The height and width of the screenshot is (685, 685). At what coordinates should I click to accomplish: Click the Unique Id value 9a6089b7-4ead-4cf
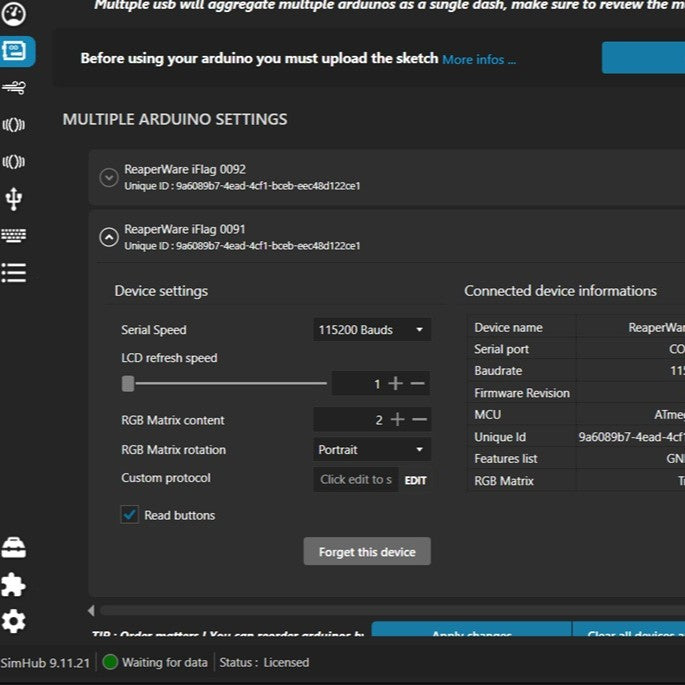pyautogui.click(x=631, y=437)
